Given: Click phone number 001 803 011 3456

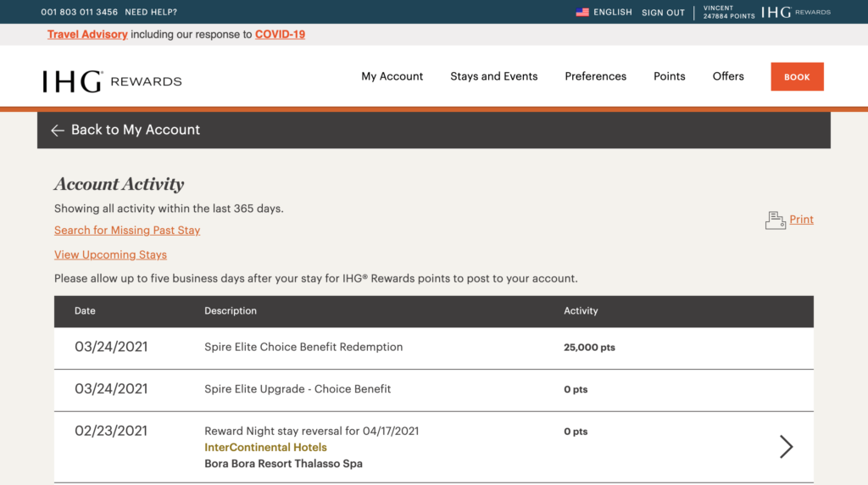Looking at the screenshot, I should tap(79, 12).
